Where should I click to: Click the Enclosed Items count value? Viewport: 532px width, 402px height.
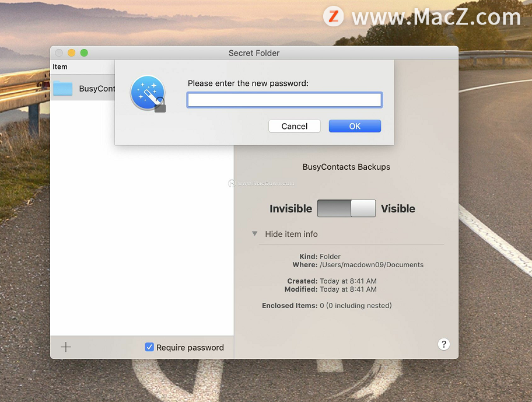356,306
